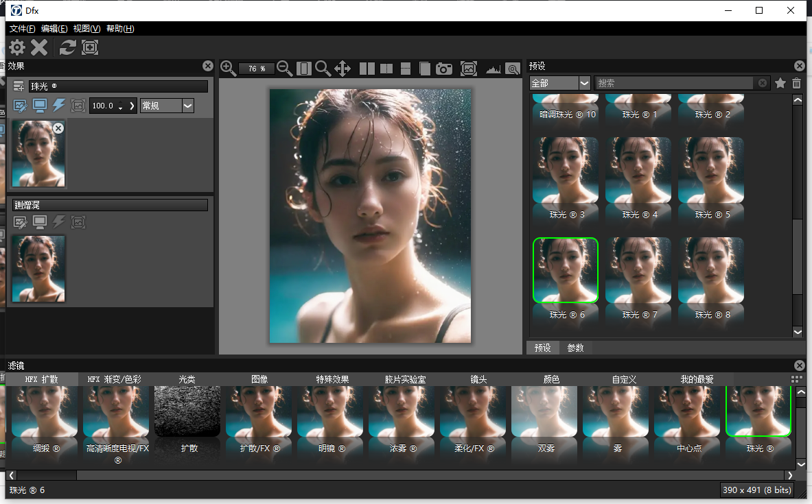812x504 pixels.
Task: Zoom out with the magnifier minus icon
Action: pos(284,69)
